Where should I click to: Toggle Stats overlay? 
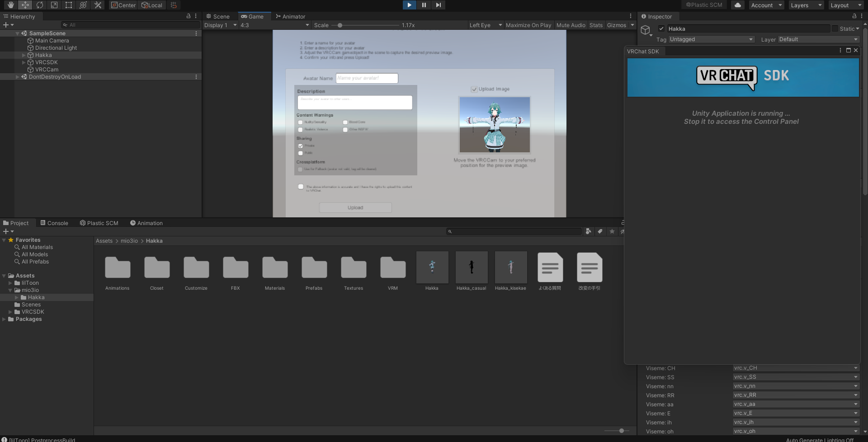click(x=596, y=25)
